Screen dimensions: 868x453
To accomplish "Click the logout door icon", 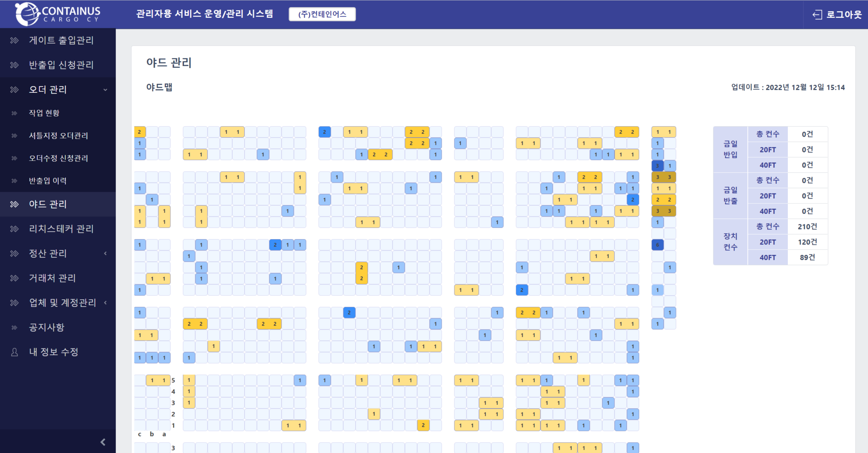I will pos(817,15).
